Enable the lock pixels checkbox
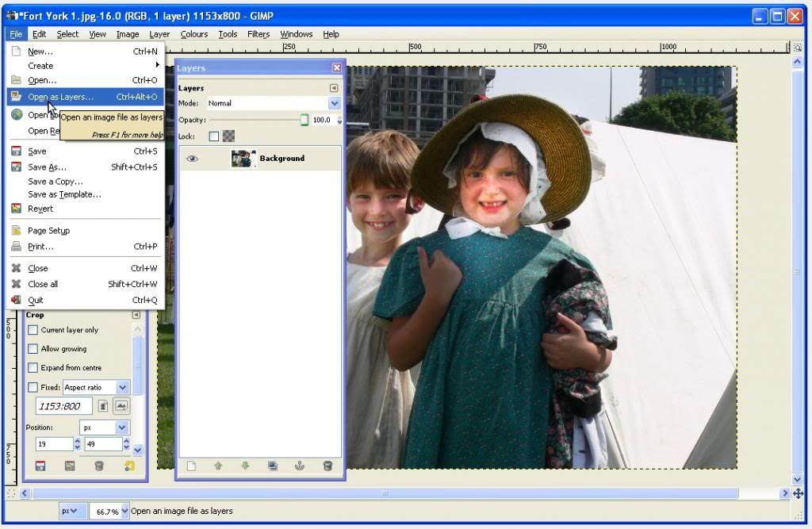 (x=213, y=136)
